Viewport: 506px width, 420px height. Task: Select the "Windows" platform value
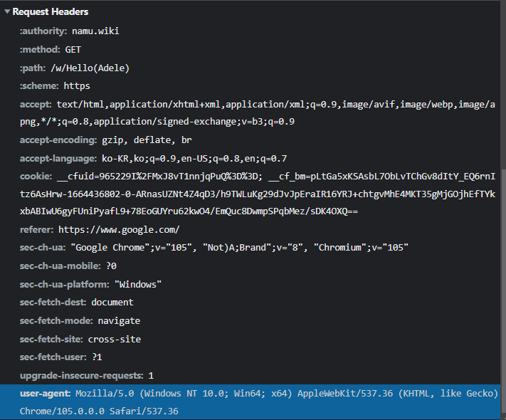(138, 285)
